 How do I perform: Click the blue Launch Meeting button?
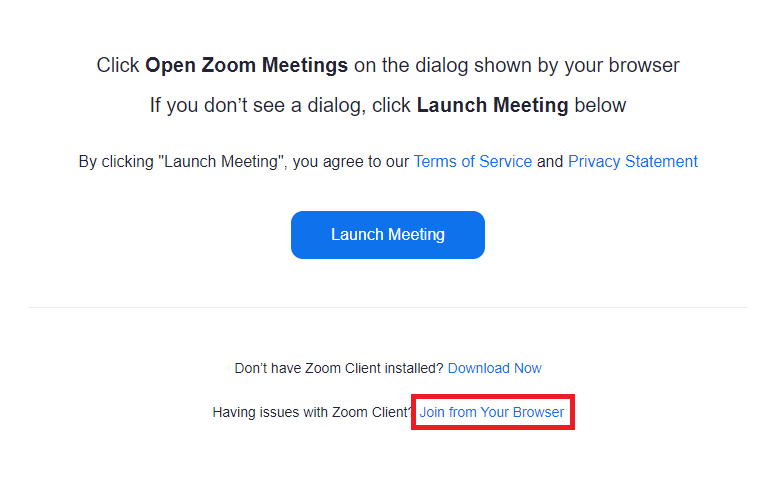click(387, 235)
